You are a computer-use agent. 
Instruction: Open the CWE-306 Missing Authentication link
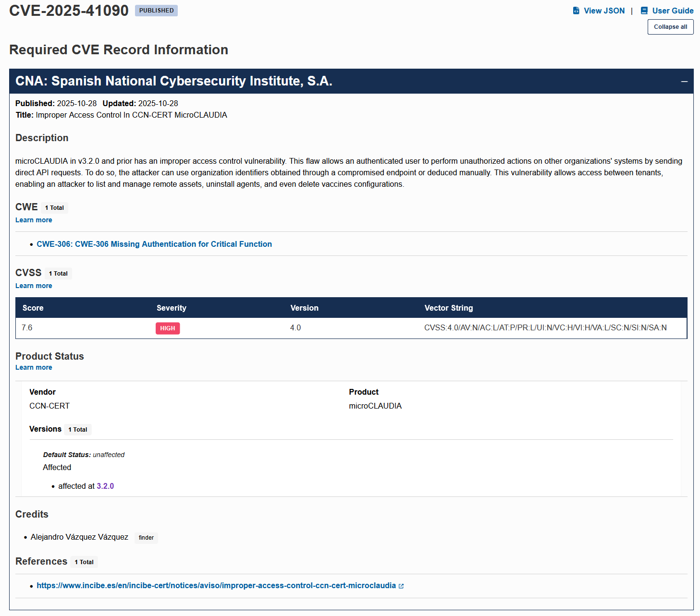tap(154, 244)
